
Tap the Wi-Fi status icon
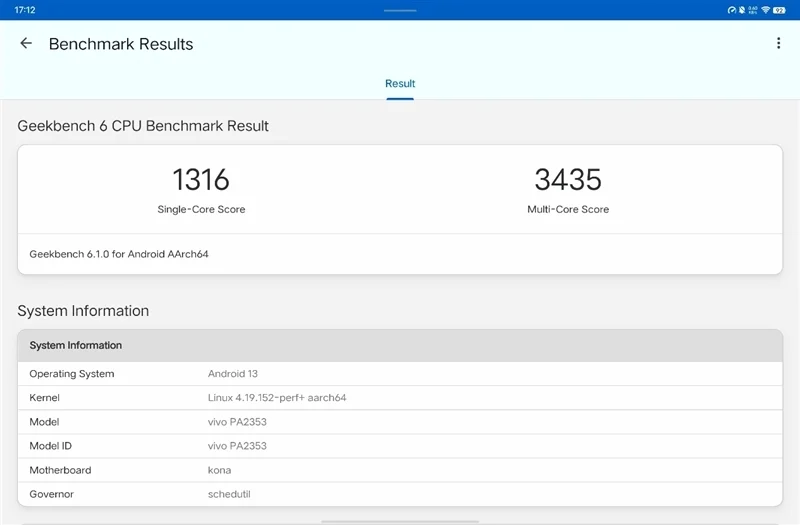[x=765, y=10]
